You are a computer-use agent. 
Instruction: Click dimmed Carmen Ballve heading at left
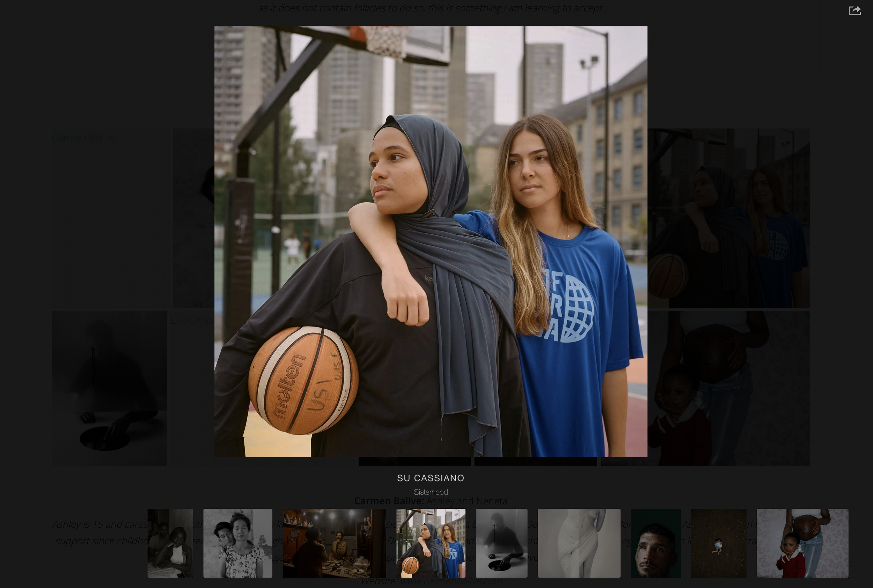(x=83, y=138)
